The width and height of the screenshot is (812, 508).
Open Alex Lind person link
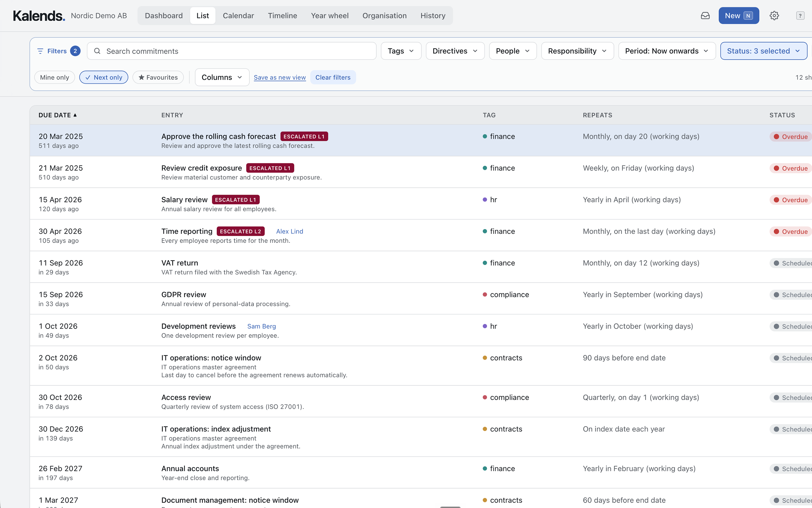pos(289,231)
